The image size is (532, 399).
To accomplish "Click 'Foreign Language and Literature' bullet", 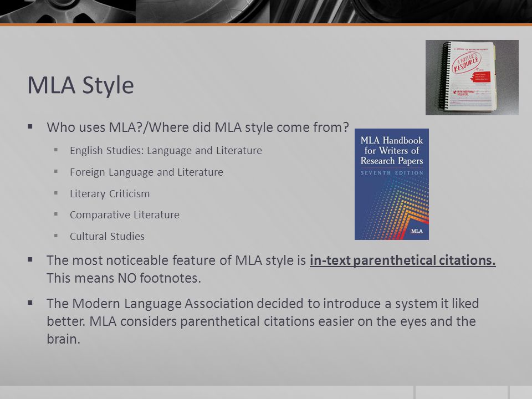I will coord(146,172).
